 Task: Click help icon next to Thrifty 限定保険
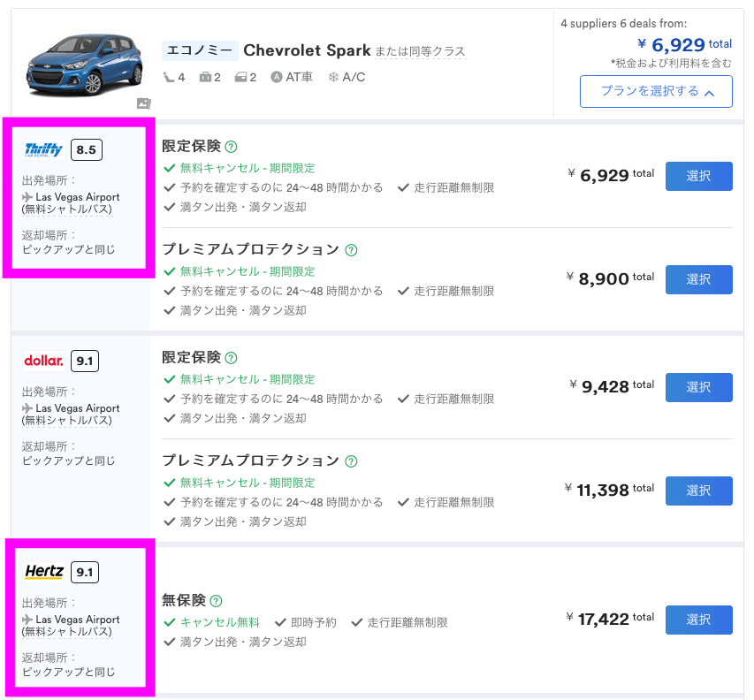[x=232, y=147]
